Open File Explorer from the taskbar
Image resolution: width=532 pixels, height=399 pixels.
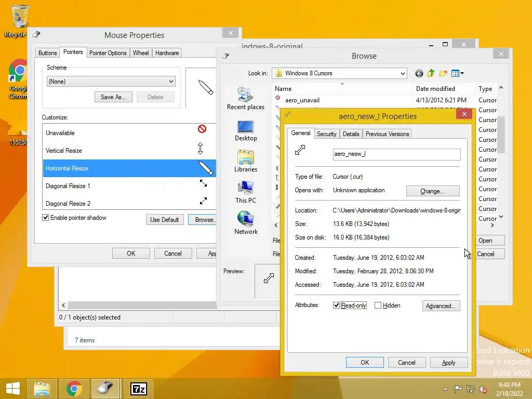[42, 389]
